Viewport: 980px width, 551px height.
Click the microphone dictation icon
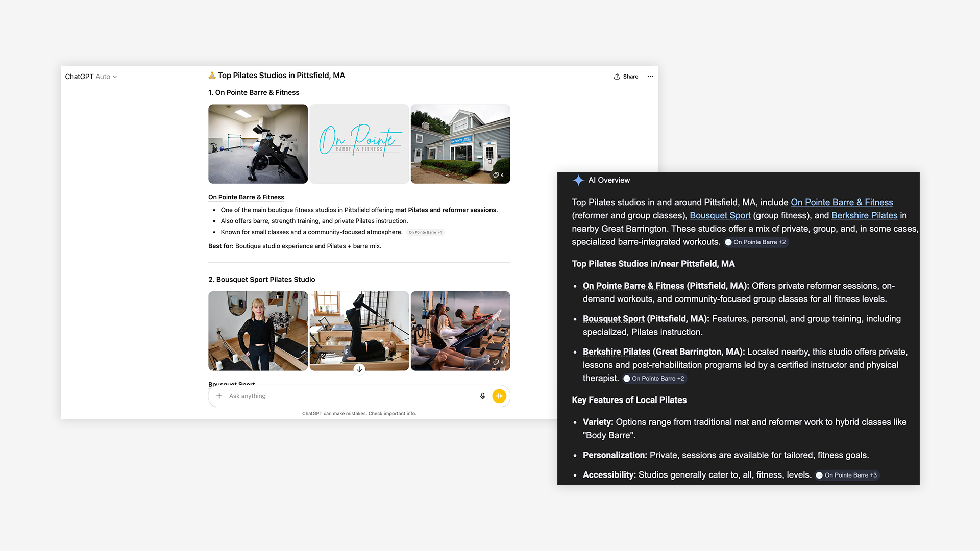point(483,396)
